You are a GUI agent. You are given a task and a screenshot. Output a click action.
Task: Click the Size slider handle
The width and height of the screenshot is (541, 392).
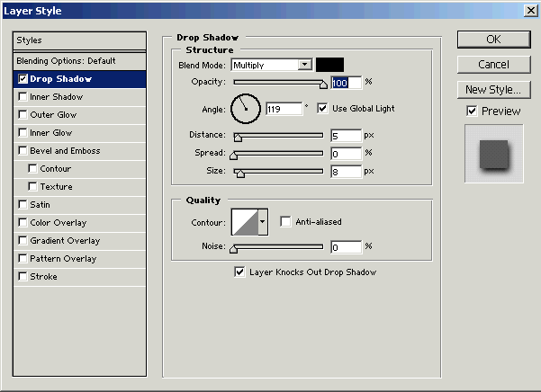coord(240,174)
